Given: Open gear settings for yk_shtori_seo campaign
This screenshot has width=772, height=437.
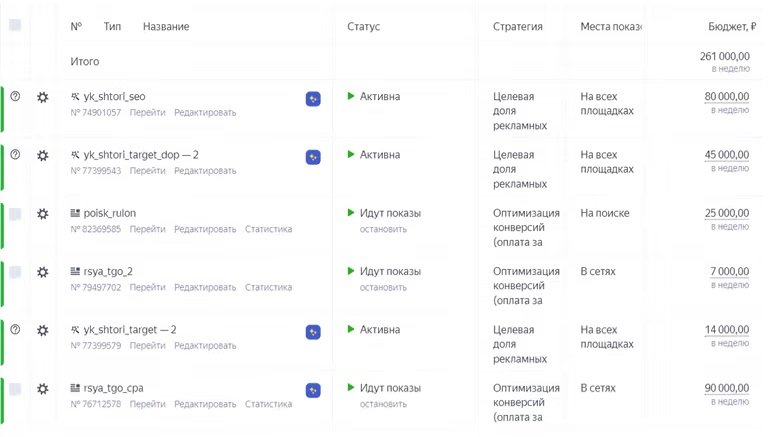Looking at the screenshot, I should (x=42, y=98).
